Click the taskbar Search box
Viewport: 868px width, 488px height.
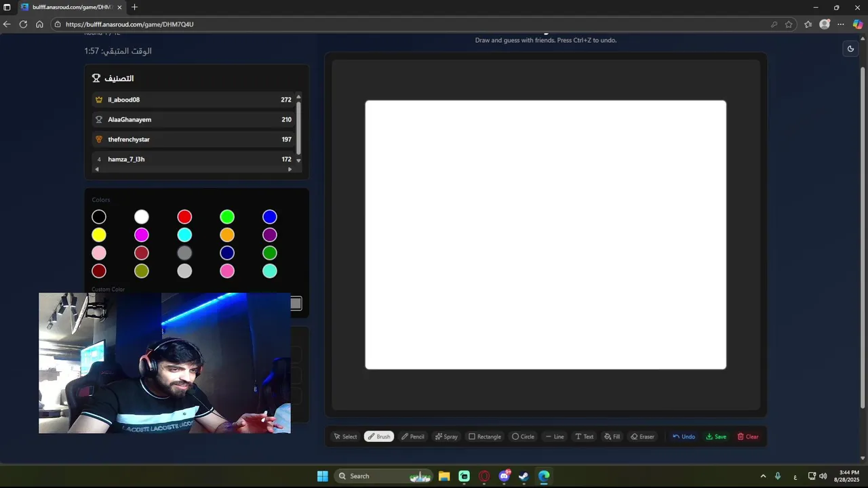click(x=384, y=476)
